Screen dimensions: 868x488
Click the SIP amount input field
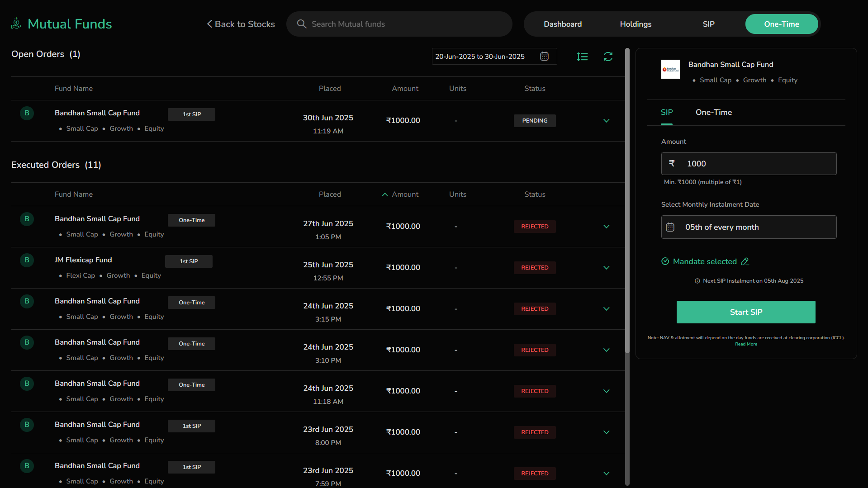pyautogui.click(x=749, y=164)
